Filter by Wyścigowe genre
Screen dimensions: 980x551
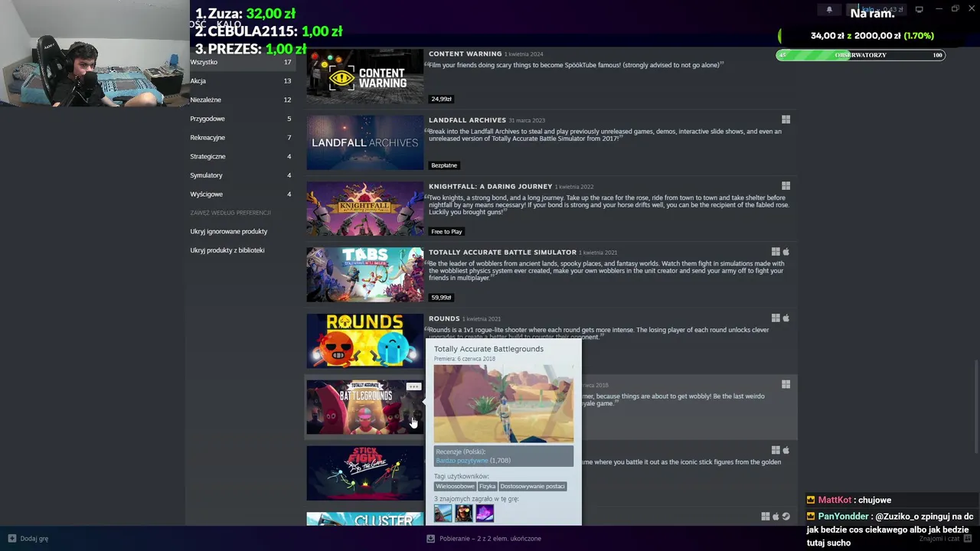240,194
